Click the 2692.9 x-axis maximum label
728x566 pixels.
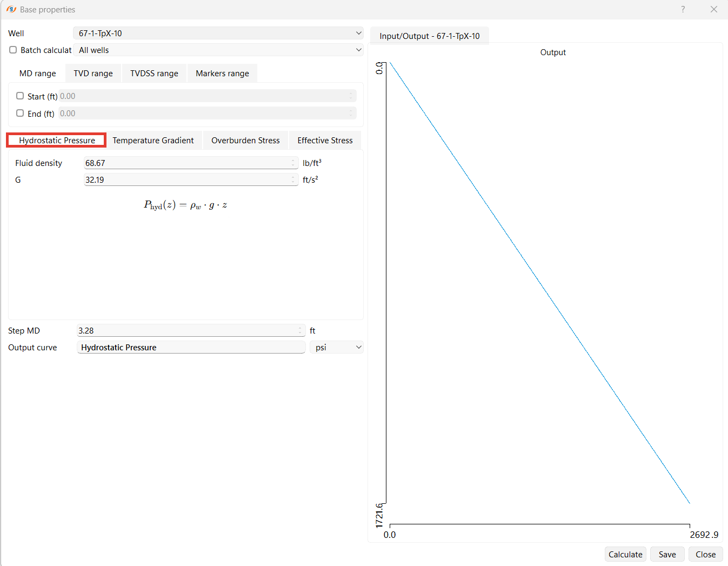click(704, 535)
